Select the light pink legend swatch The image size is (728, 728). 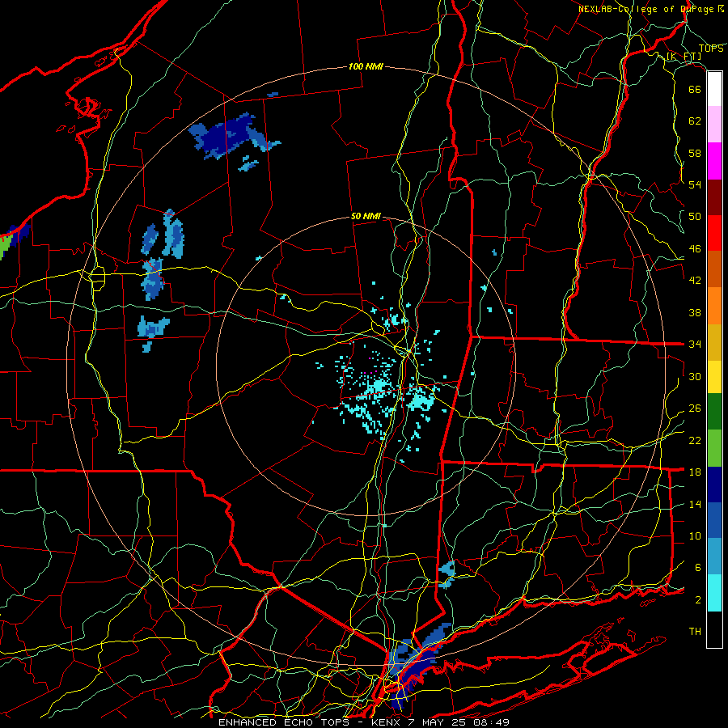coord(714,125)
